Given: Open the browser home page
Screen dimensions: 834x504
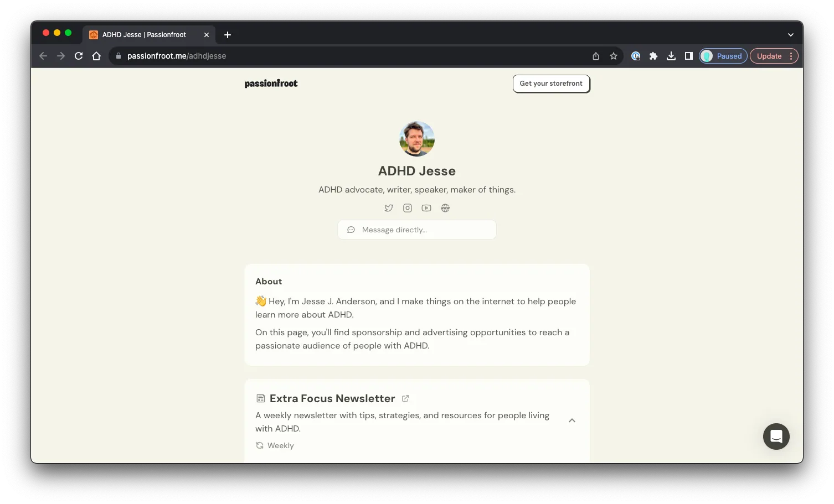Looking at the screenshot, I should pyautogui.click(x=96, y=56).
